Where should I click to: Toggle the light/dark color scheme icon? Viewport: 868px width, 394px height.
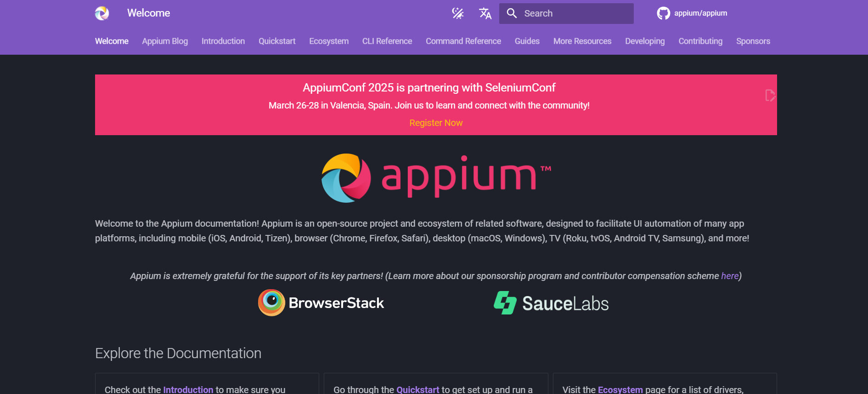coord(458,13)
